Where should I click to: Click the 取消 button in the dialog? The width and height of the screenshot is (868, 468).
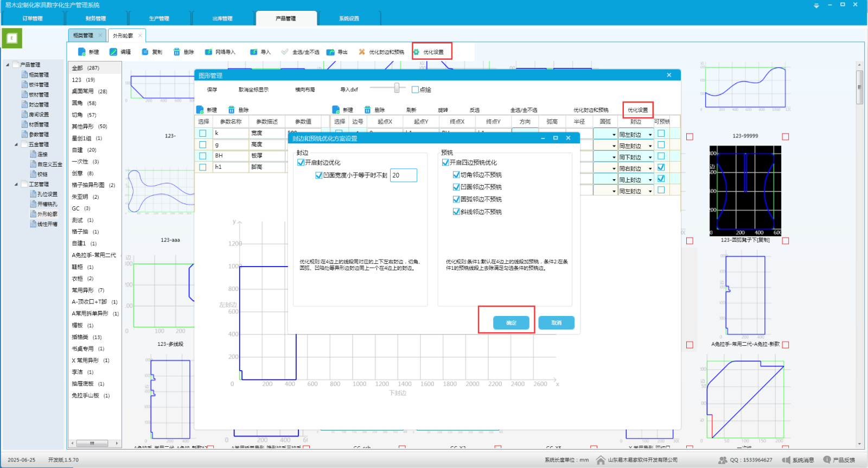[x=556, y=322]
